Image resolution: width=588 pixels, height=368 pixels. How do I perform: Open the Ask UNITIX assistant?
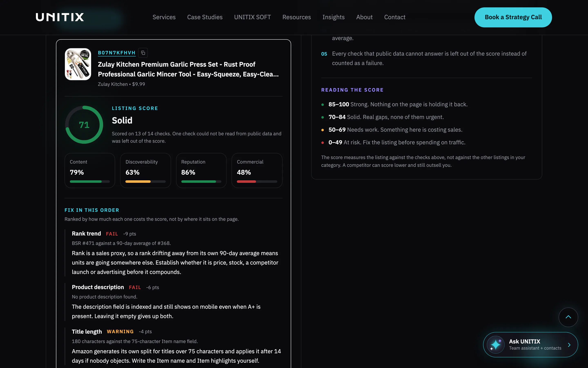pos(530,345)
